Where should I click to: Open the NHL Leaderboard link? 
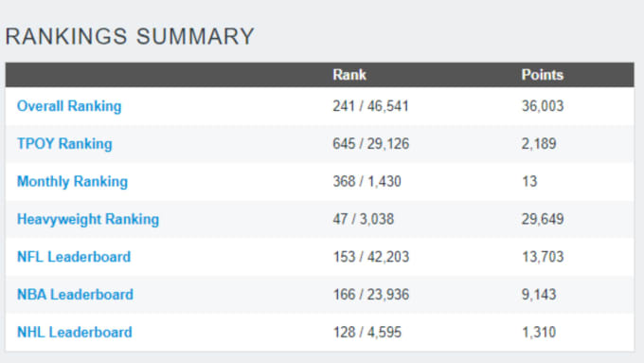[x=74, y=332]
